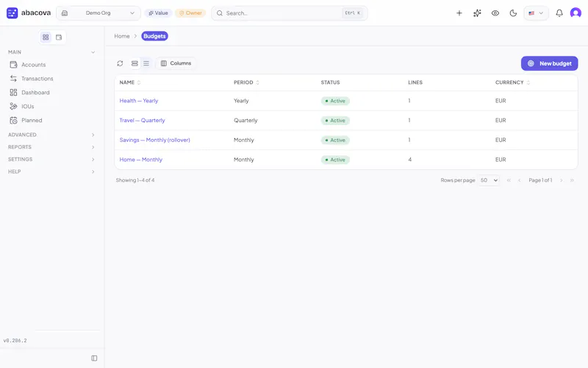Sort by PERIOD column
The height and width of the screenshot is (368, 588).
pos(246,82)
